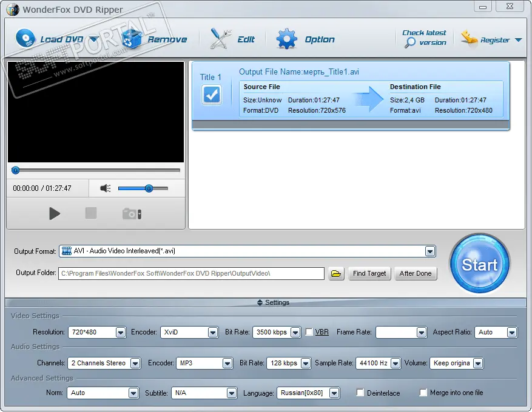
Task: Enable the VBR checkbox
Action: pyautogui.click(x=309, y=332)
